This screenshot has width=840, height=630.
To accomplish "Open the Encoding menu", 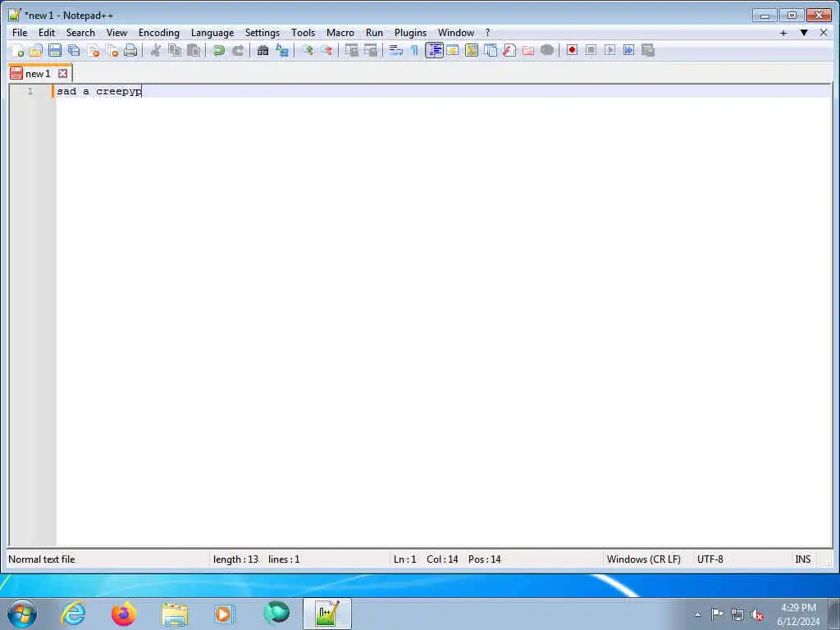I will pos(159,33).
